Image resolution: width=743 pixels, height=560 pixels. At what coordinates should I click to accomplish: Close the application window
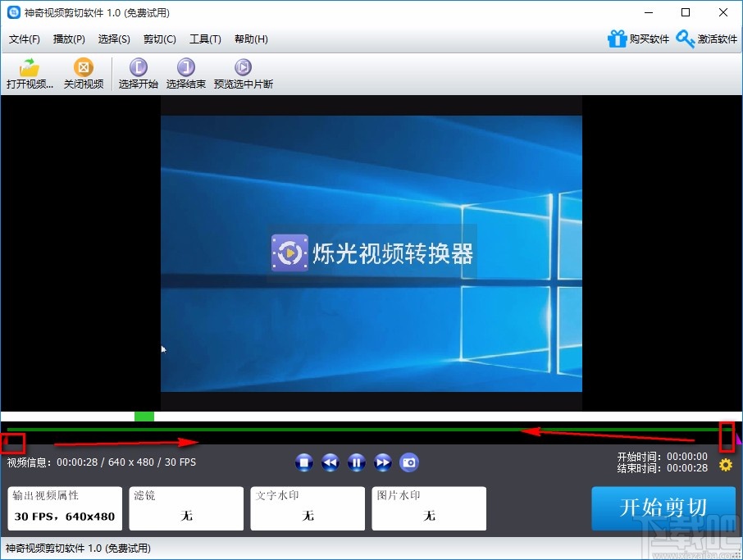coord(723,12)
